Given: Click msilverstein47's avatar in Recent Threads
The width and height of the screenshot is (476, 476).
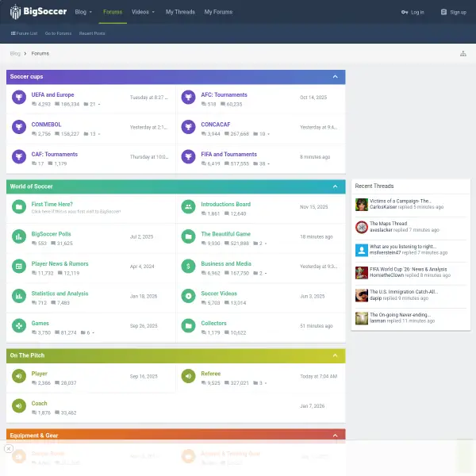Looking at the screenshot, I should click(x=362, y=250).
